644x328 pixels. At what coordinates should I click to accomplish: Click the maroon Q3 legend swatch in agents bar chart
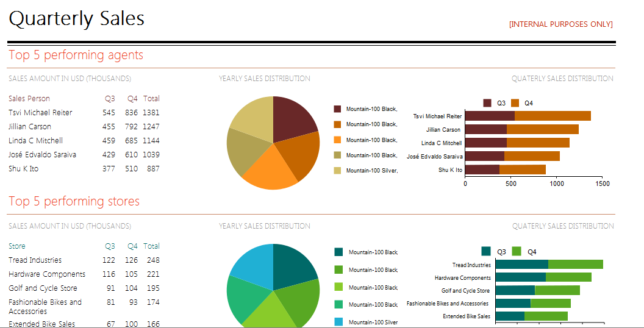487,103
